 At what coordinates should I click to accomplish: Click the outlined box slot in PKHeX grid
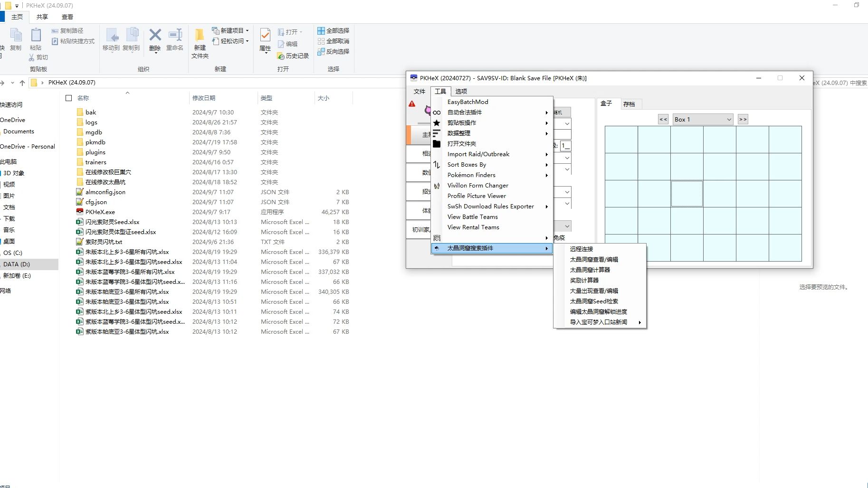point(687,194)
